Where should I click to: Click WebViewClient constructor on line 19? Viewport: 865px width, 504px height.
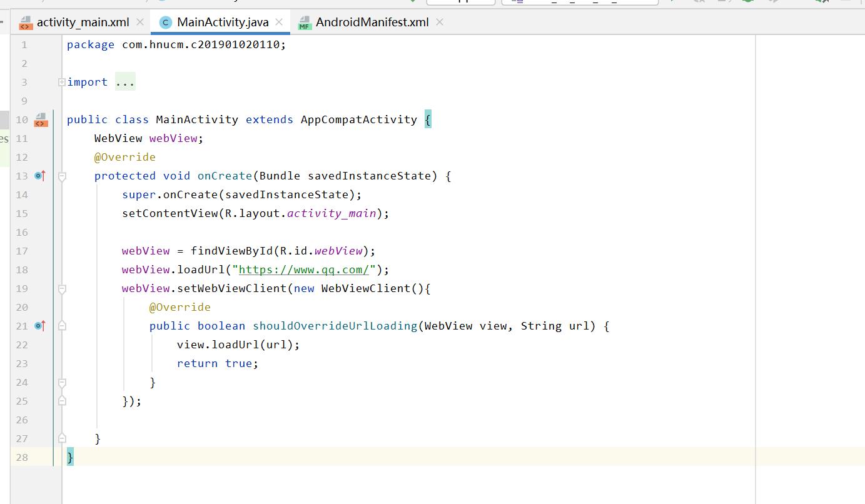pos(366,288)
